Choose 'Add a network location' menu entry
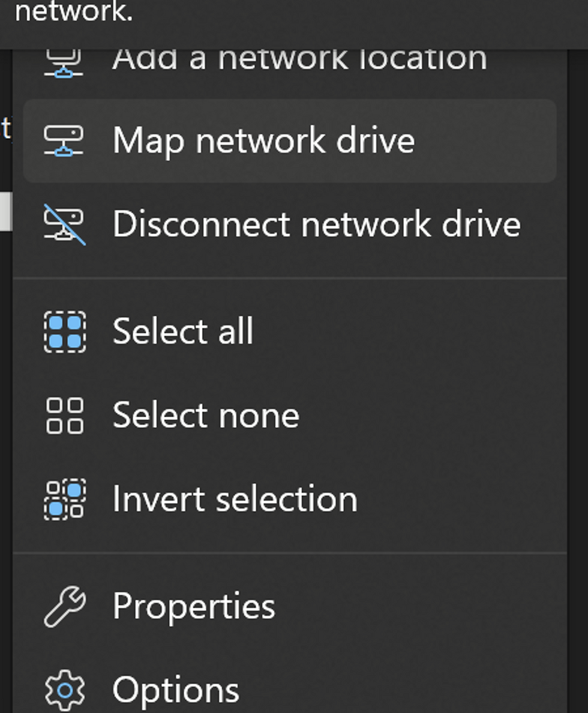The image size is (588, 713). 299,60
